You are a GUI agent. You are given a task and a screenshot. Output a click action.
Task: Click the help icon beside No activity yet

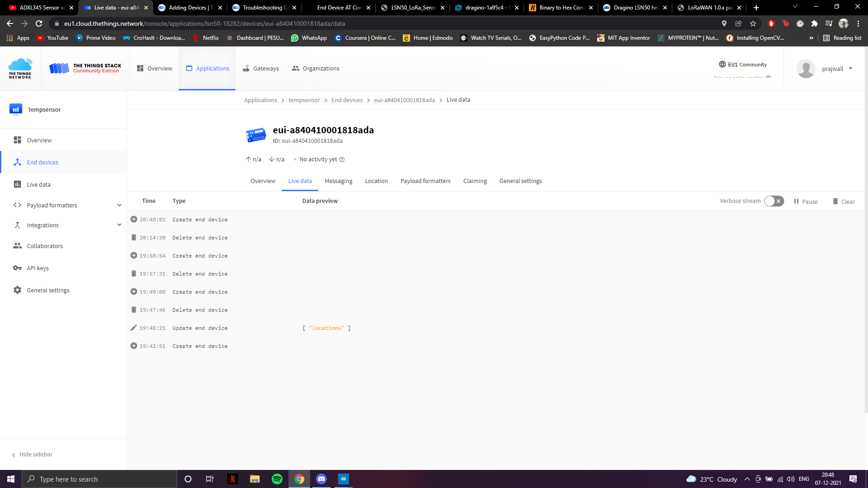pos(342,160)
